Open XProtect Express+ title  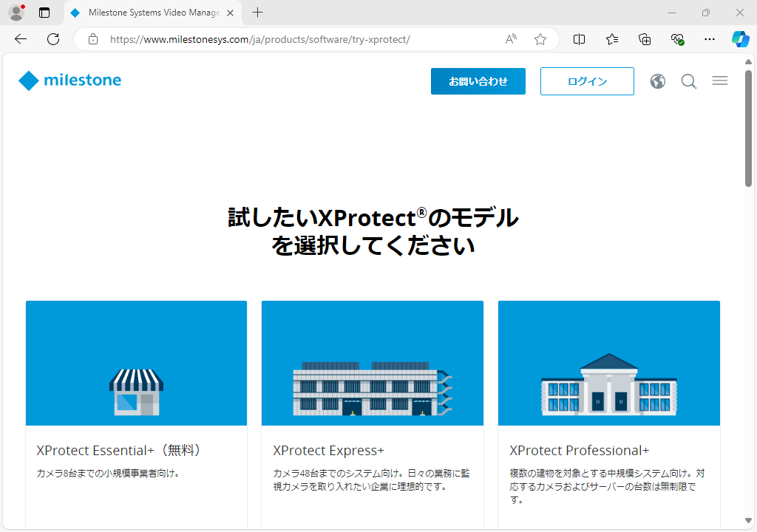point(328,451)
